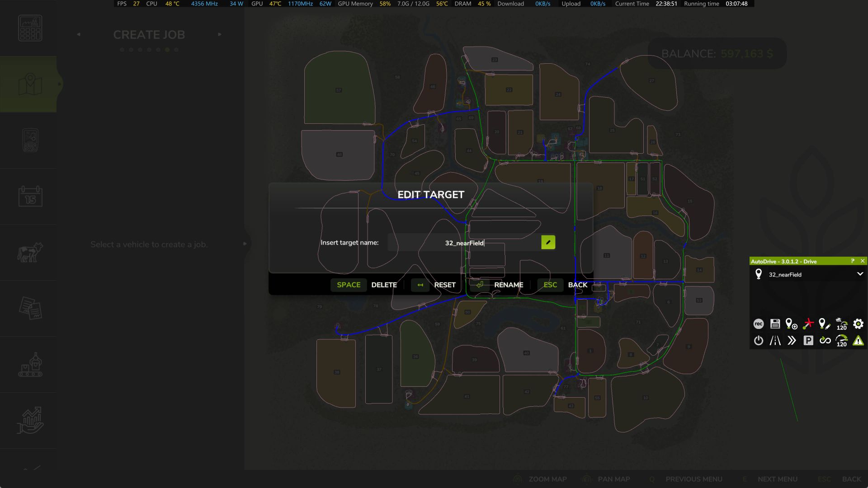Open the prices sidebar icon at the top
Viewport: 868px width, 488px height.
(x=30, y=28)
